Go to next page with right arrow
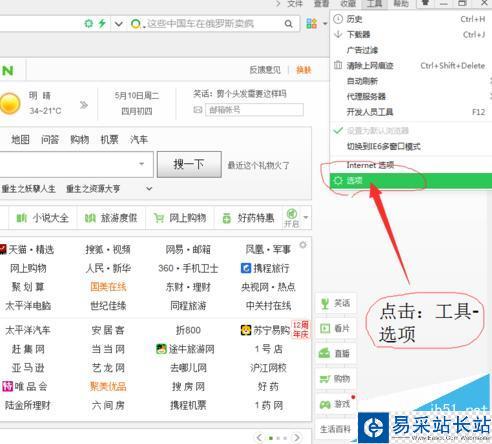The width and height of the screenshot is (492, 444). [x=296, y=437]
